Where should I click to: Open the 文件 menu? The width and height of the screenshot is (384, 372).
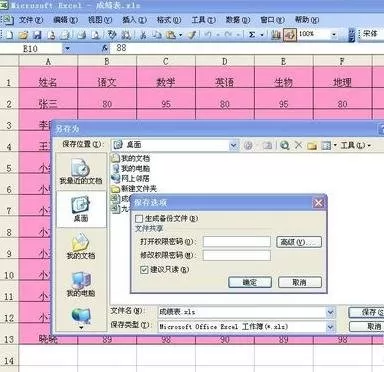coord(31,20)
